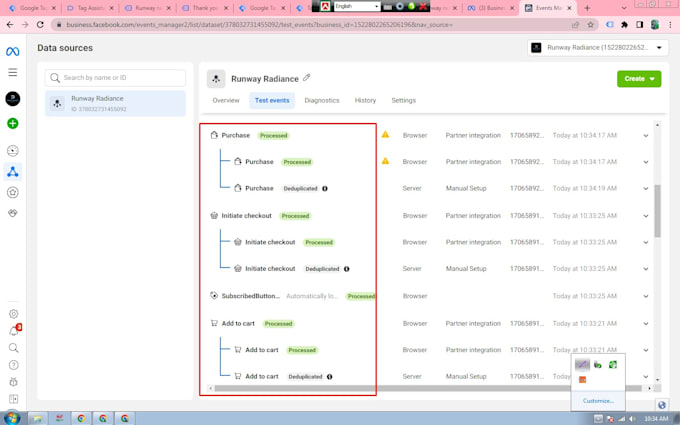Expand the Initiate checkout Server row chevron
The image size is (680, 425).
tap(645, 269)
